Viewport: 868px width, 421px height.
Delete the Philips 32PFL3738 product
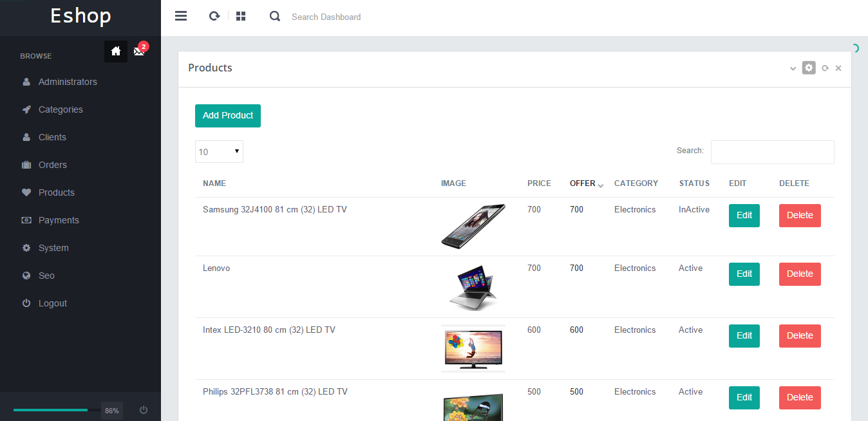coord(800,398)
